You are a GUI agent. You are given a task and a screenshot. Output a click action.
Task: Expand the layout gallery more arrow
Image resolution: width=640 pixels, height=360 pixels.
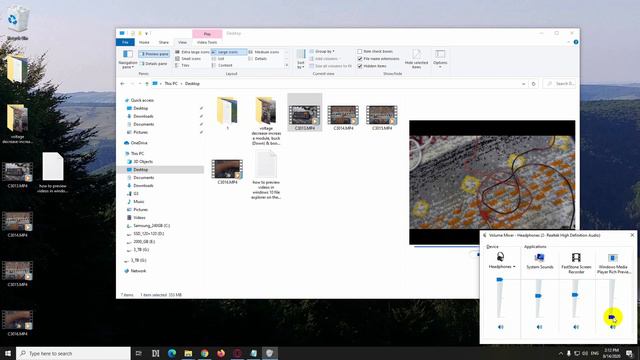tap(287, 65)
